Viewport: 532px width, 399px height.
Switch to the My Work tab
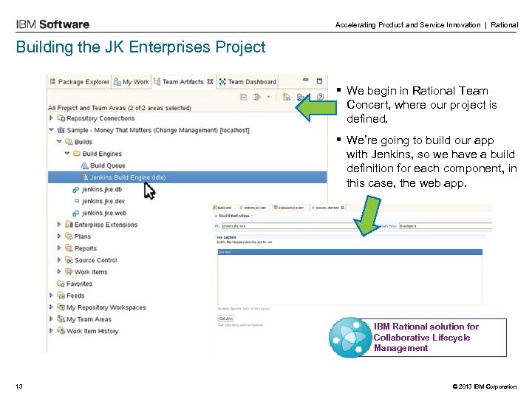[131, 82]
